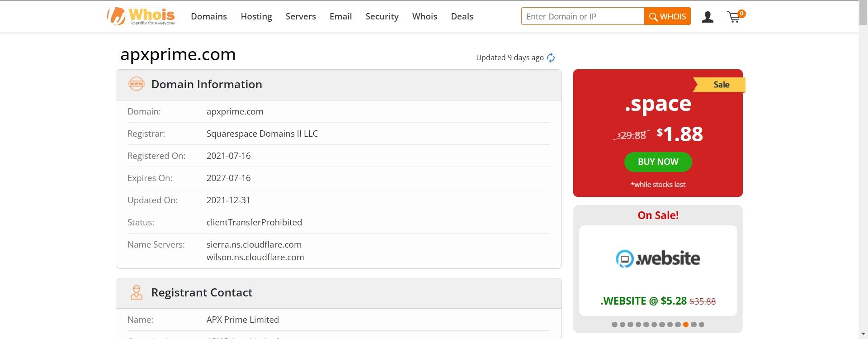868x339 pixels.
Task: Click the Domain Information section header
Action: point(339,85)
